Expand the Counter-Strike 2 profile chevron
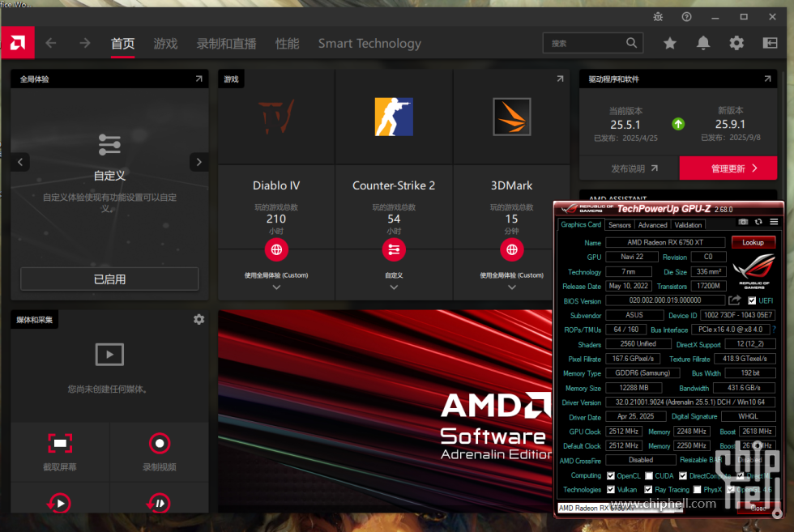This screenshot has width=794, height=532. (x=394, y=287)
